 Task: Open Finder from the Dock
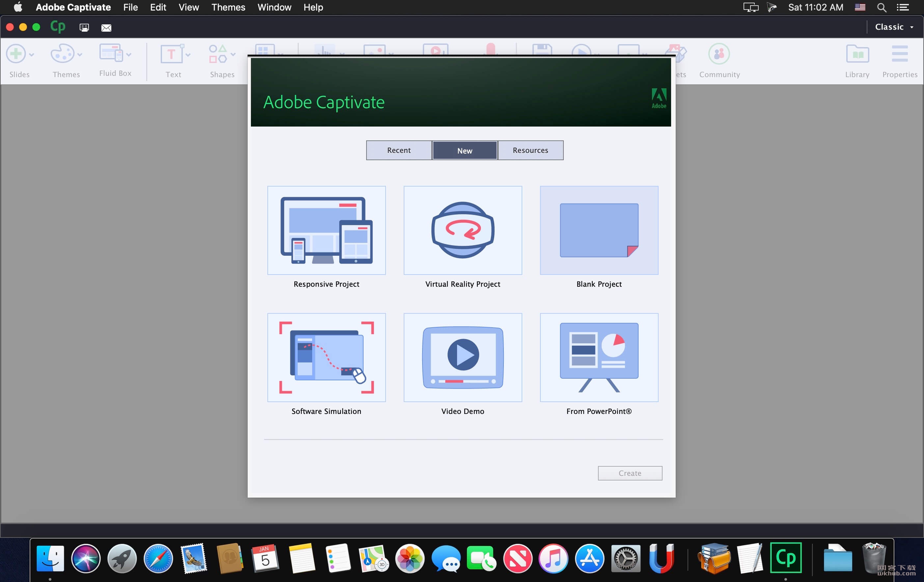pyautogui.click(x=50, y=559)
